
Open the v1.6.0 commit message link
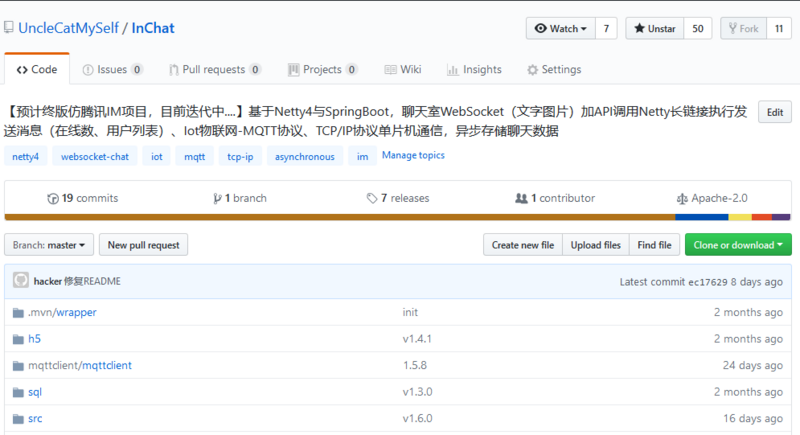pos(417,419)
